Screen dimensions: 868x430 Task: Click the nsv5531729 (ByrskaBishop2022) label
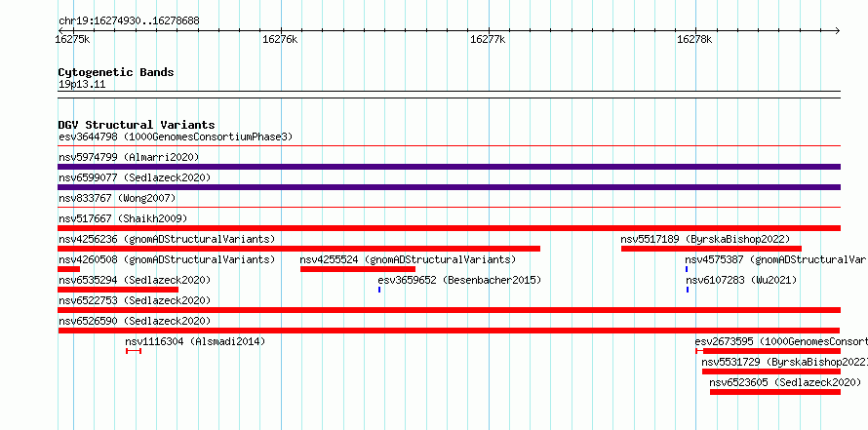click(x=784, y=362)
